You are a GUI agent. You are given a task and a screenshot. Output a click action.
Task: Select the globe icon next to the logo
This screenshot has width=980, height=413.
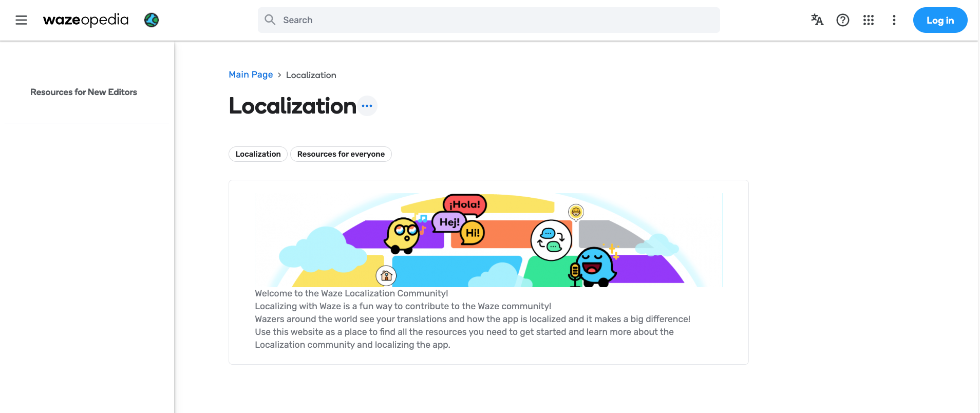click(151, 20)
